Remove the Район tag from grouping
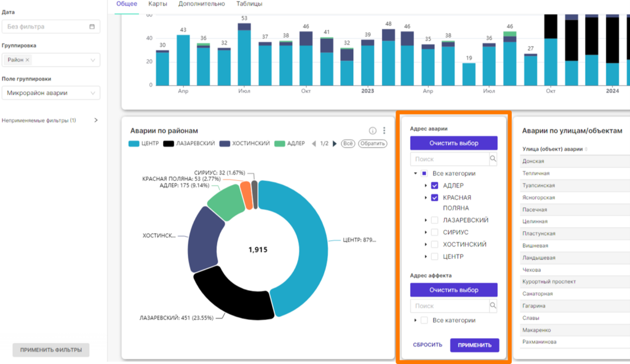 pos(27,60)
